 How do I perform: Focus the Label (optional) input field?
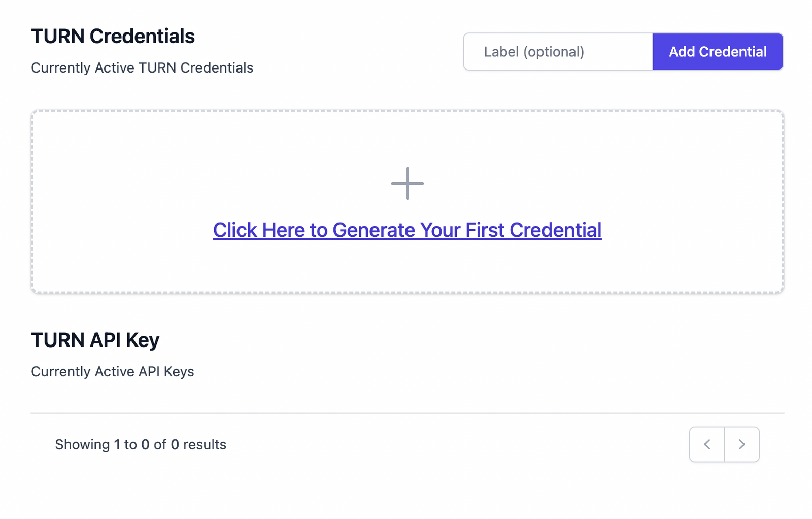pos(558,52)
